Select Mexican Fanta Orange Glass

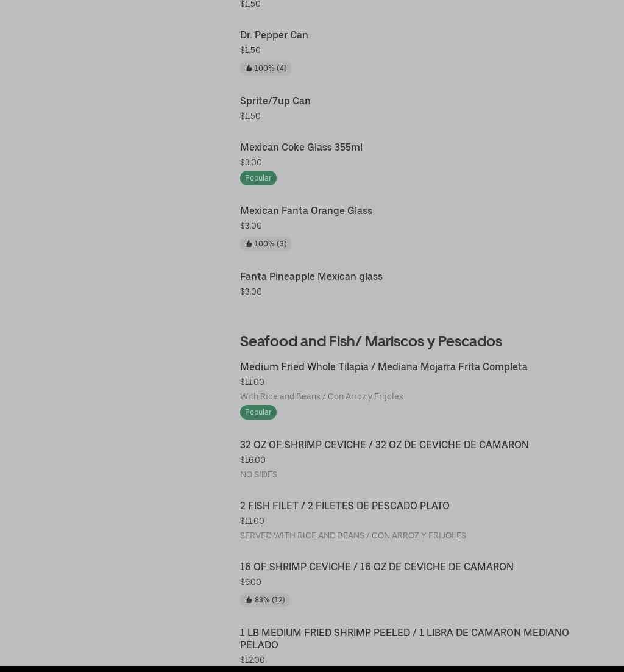point(306,210)
